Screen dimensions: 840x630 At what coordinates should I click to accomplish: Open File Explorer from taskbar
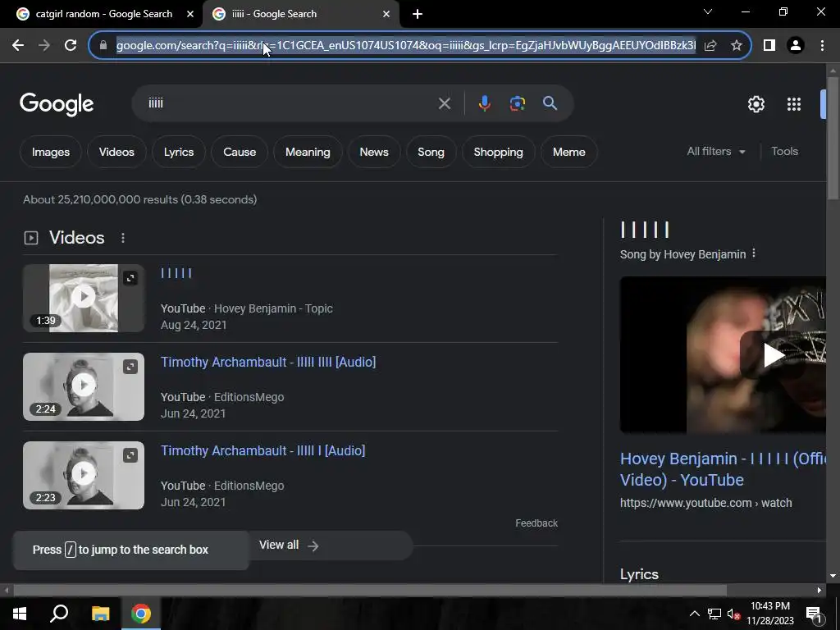click(x=100, y=614)
